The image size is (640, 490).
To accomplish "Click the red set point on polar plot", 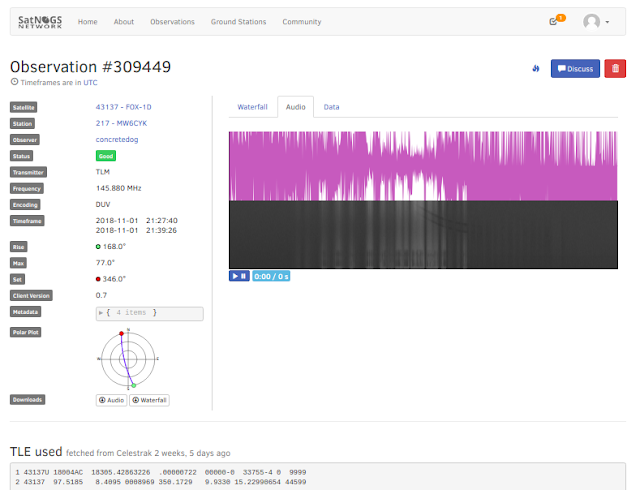I will tap(121, 334).
